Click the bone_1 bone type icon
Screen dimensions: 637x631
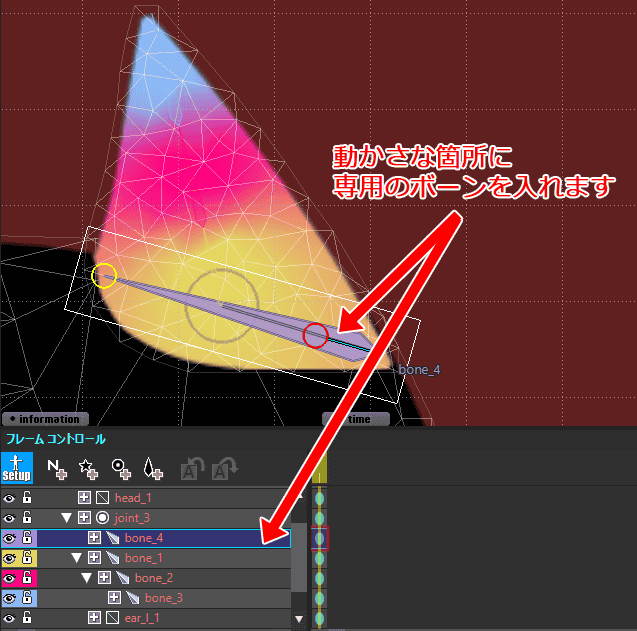coord(113,558)
